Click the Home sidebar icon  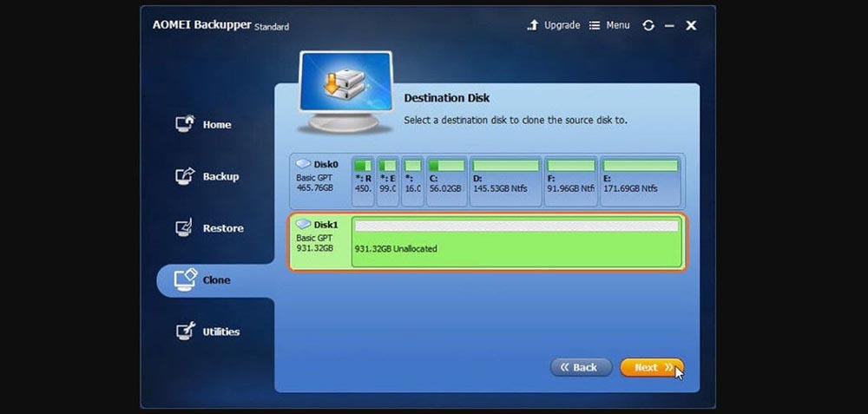184,124
